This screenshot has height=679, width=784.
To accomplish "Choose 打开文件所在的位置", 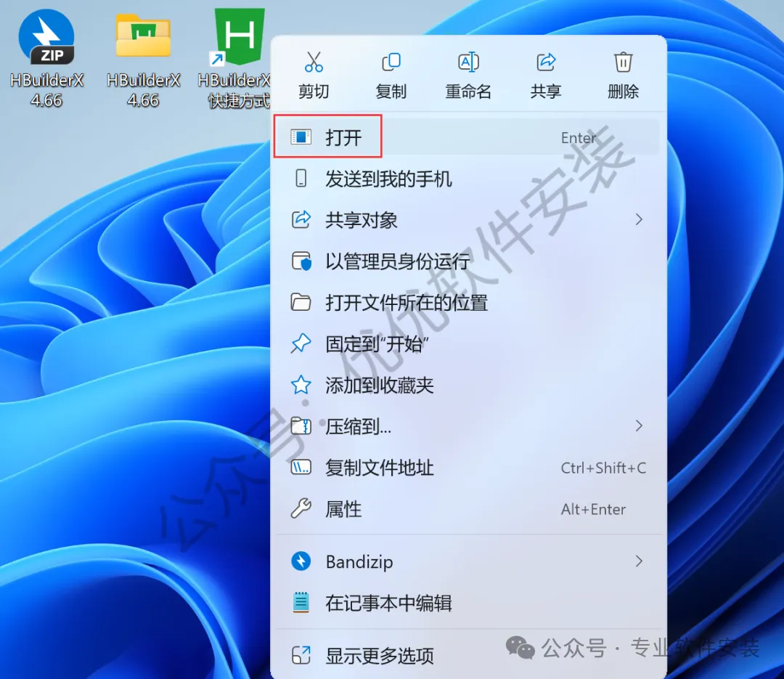I will pos(467,302).
